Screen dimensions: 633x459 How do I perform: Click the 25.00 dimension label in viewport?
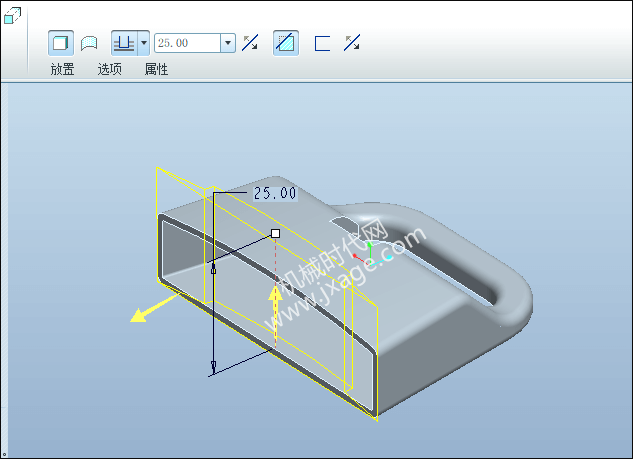[275, 193]
